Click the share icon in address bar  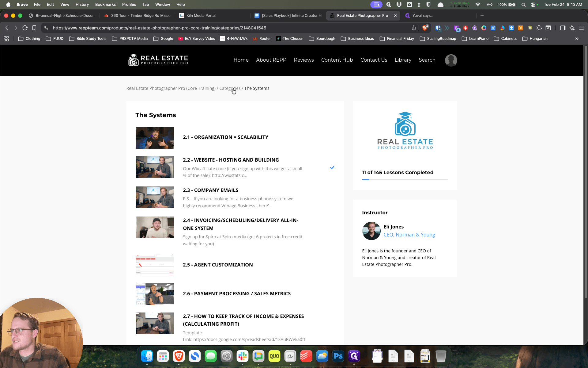point(414,28)
